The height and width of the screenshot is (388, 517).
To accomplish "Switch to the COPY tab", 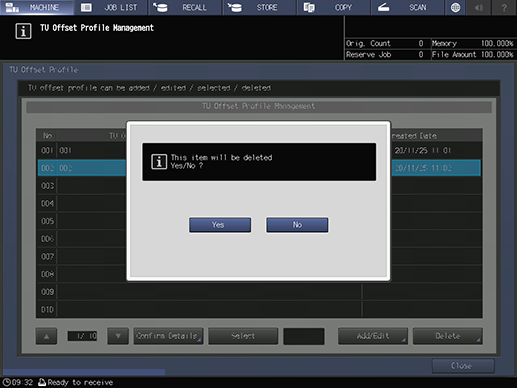I will click(334, 7).
